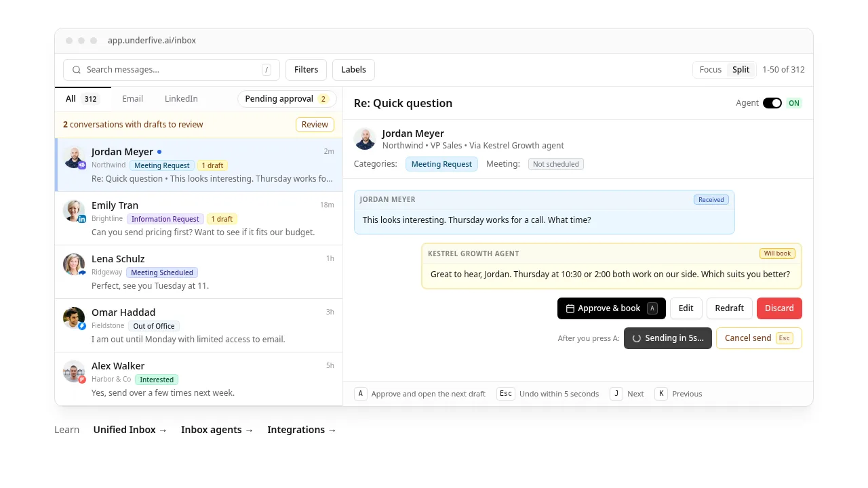Click the app.underfive.ai/inbox address text
This screenshot has width=868, height=488.
tap(152, 41)
